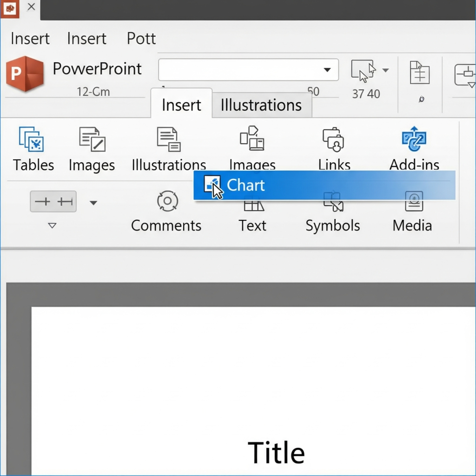Click the Tables icon in ribbon
The height and width of the screenshot is (476, 476).
coord(32,139)
